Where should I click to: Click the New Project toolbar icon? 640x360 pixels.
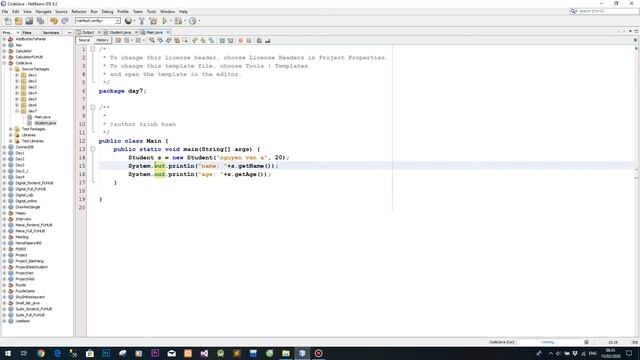click(x=18, y=21)
